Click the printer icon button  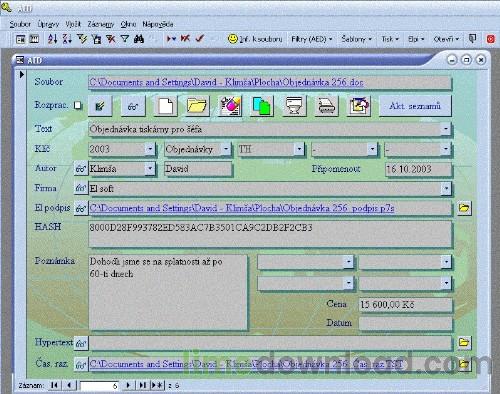click(326, 106)
